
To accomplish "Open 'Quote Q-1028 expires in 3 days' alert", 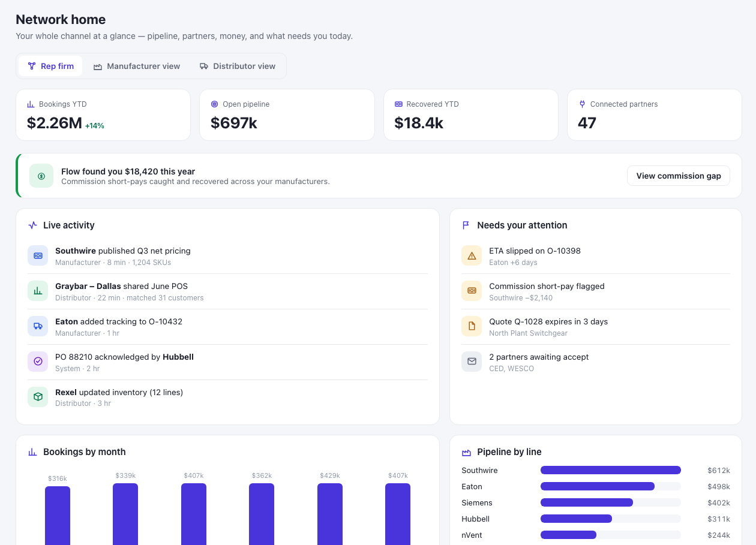I will click(596, 327).
